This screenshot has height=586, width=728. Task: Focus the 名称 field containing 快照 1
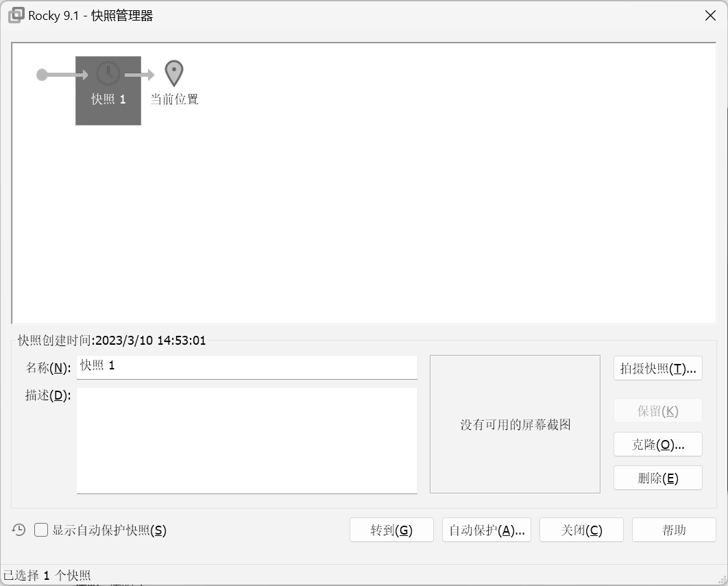pos(247,367)
